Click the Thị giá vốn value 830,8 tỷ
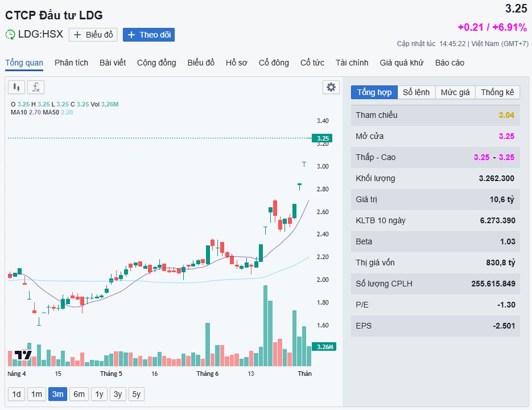 coord(501,263)
